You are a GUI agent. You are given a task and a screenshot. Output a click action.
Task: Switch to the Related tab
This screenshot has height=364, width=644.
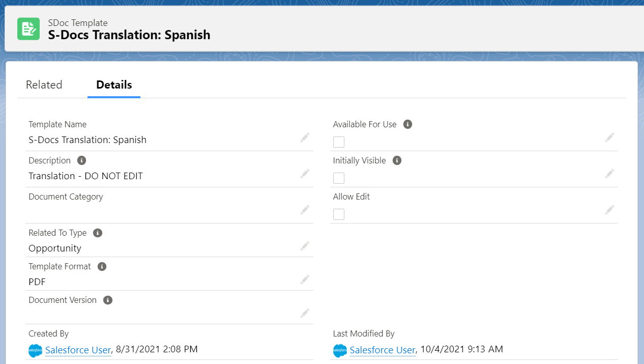44,85
